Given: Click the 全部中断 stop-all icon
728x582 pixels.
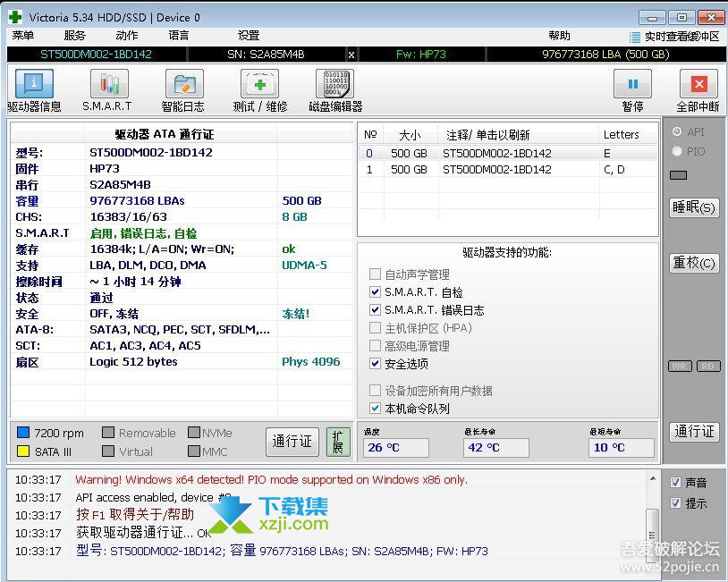Looking at the screenshot, I should click(698, 84).
